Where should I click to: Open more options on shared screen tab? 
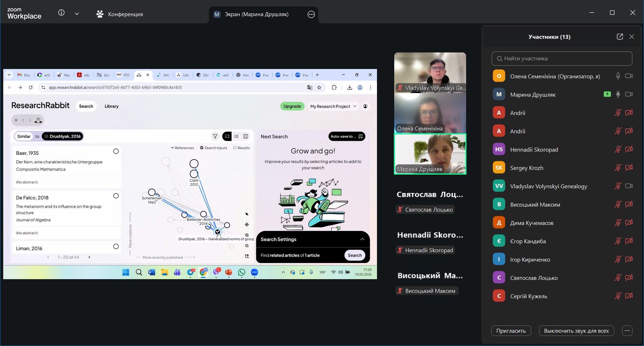coord(311,14)
